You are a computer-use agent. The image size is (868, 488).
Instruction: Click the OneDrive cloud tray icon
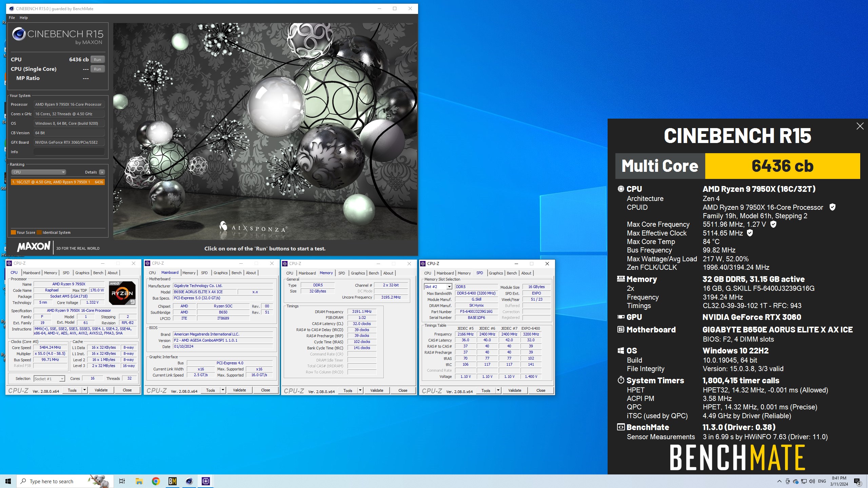795,481
